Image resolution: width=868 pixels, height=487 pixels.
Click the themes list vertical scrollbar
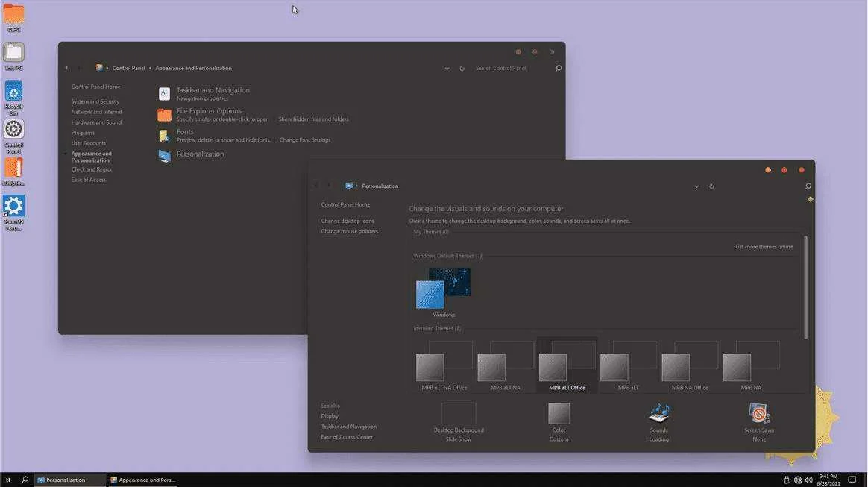tap(805, 287)
